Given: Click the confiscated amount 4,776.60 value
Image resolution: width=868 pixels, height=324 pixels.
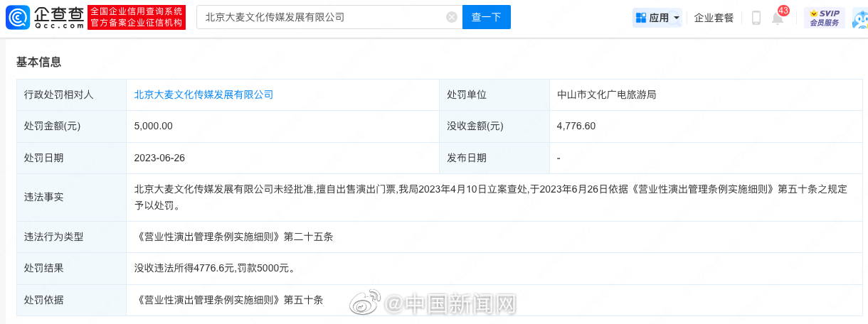Looking at the screenshot, I should 576,126.
